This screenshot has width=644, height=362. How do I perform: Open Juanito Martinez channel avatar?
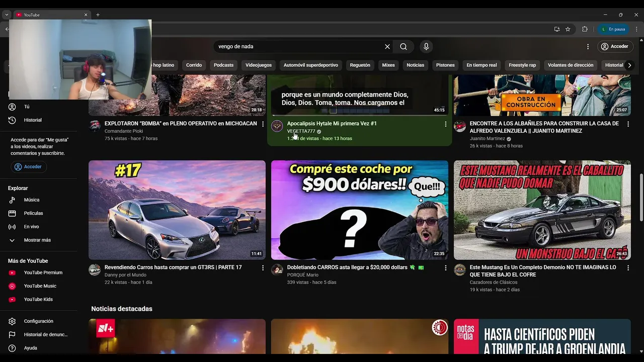460,126
